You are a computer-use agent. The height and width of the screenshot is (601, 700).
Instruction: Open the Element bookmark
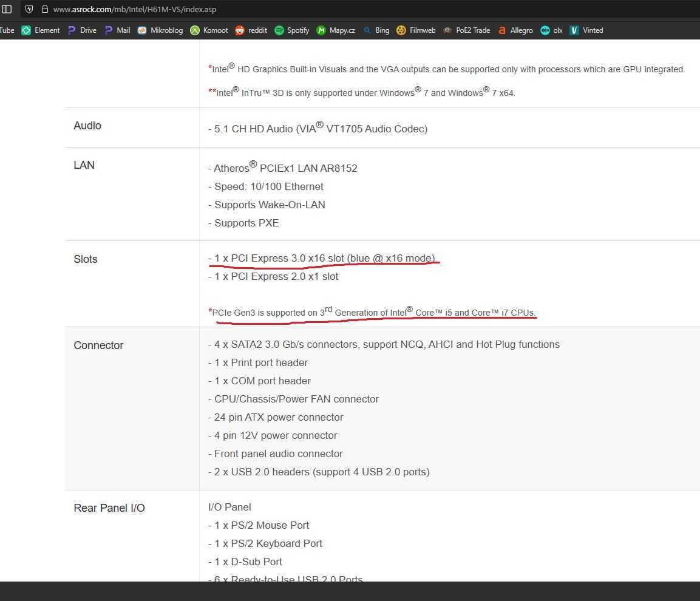(41, 30)
